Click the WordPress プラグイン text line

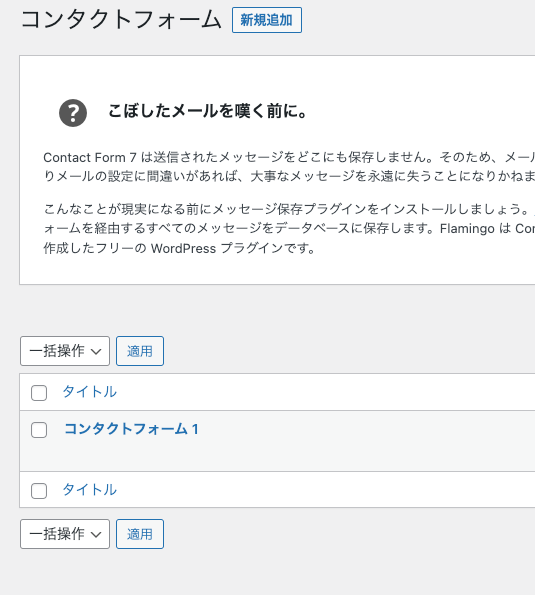[179, 249]
